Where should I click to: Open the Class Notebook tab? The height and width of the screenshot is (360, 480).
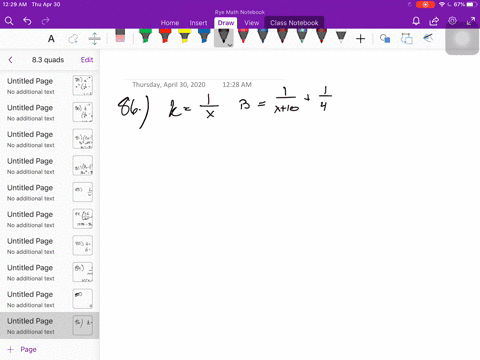coord(294,23)
